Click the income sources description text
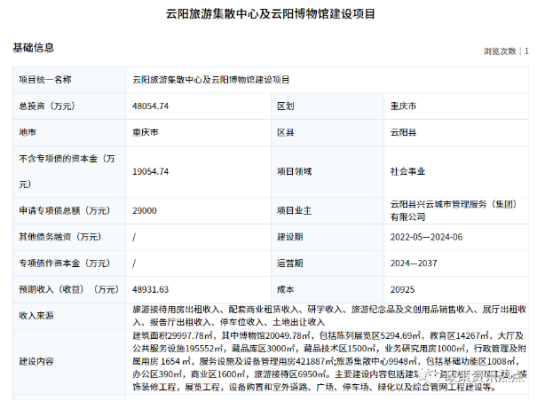Image resolution: width=554 pixels, height=410 pixels. pos(329,316)
